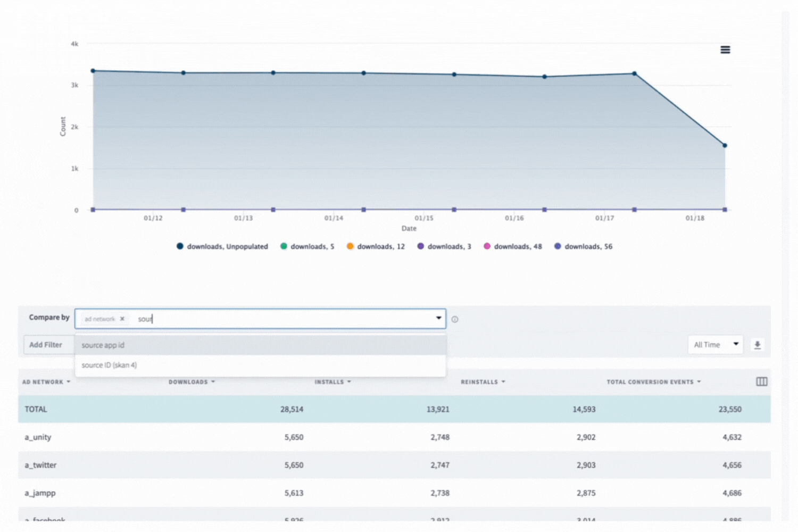Expand the Compare by dropdown arrow

438,318
